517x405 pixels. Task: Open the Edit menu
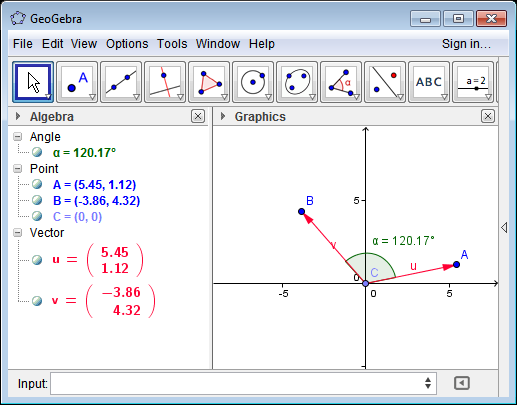(52, 44)
